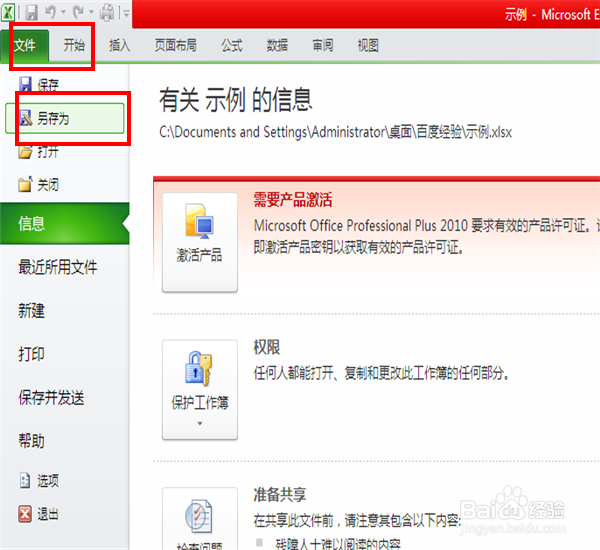Click the red X icon beside 退出

[x=25, y=514]
